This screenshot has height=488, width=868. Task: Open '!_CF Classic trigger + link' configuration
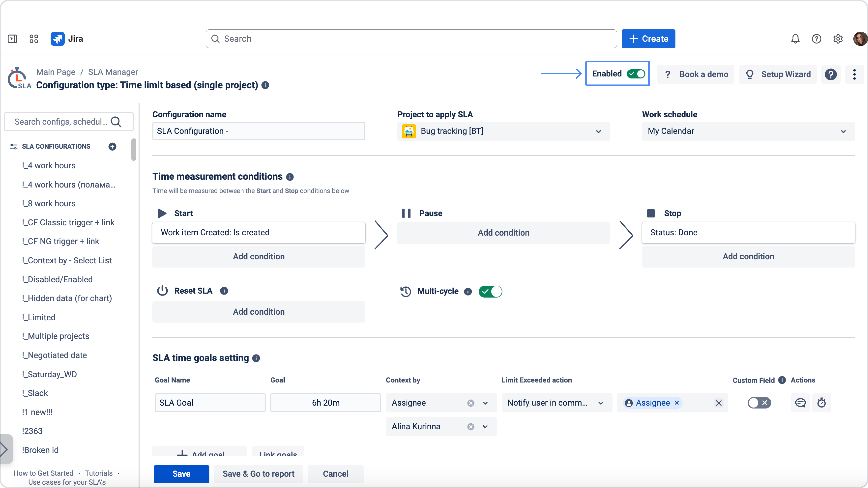point(68,223)
